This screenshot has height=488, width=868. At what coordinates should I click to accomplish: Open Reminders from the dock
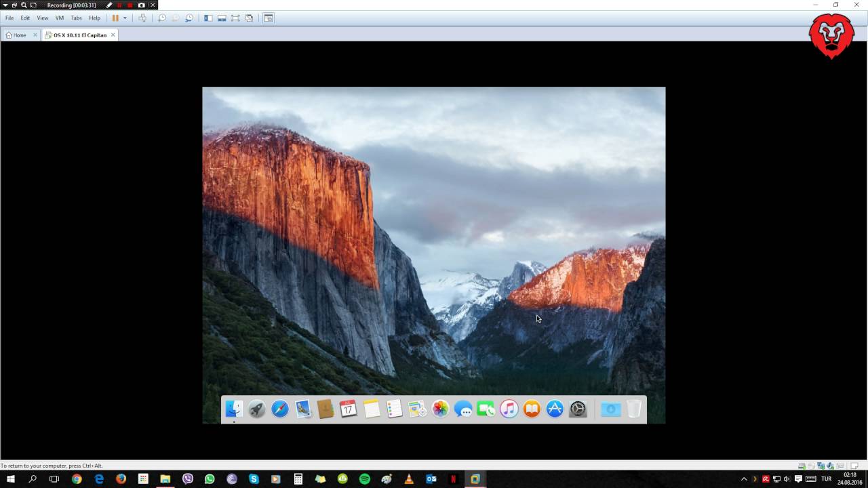pos(394,409)
